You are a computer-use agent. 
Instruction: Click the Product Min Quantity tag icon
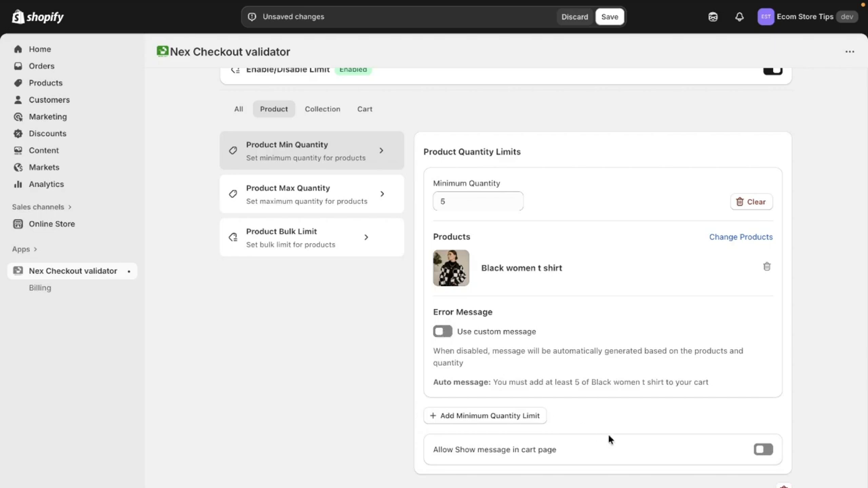point(233,150)
